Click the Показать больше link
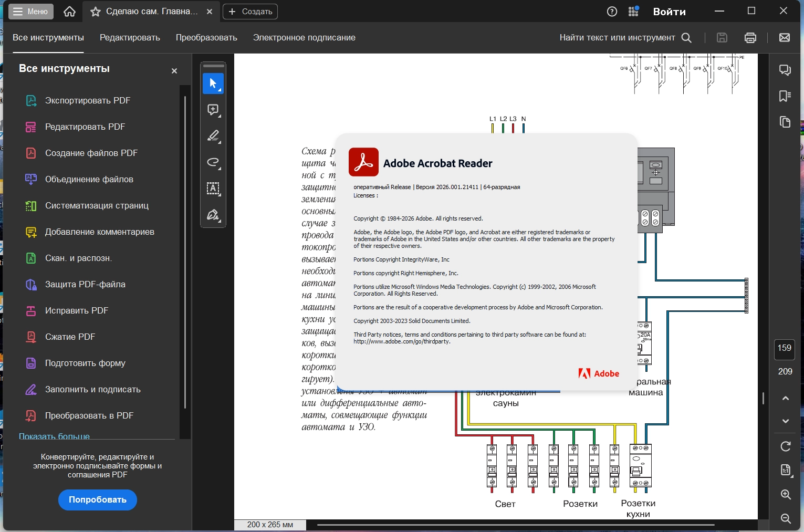Screen dimensions: 804x532 click(x=54, y=436)
